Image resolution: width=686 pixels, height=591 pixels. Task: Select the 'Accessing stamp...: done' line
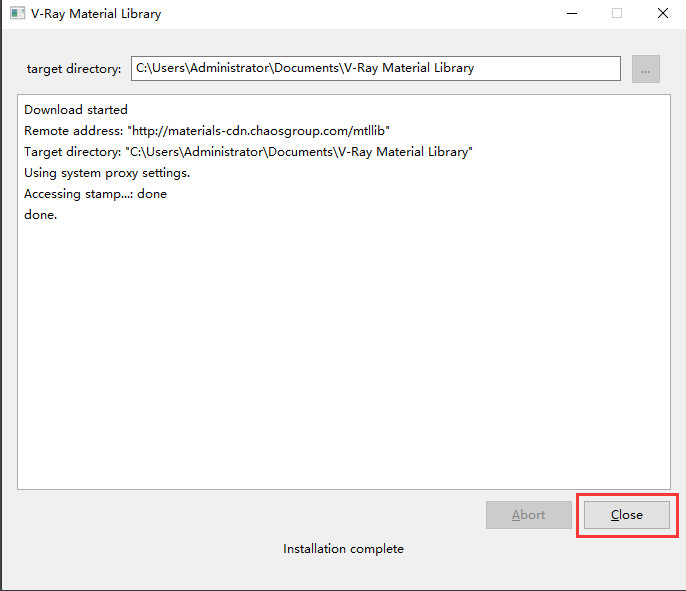[95, 194]
